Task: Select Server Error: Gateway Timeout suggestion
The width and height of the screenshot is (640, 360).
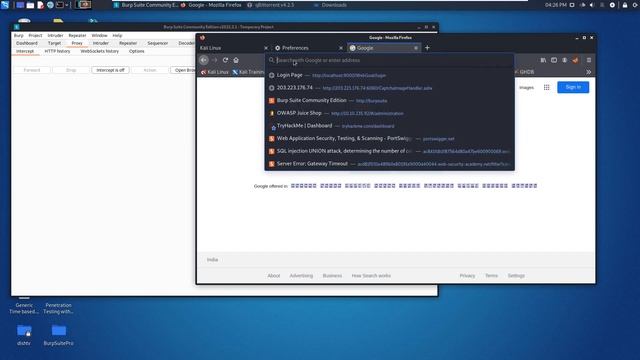Action: [389, 164]
